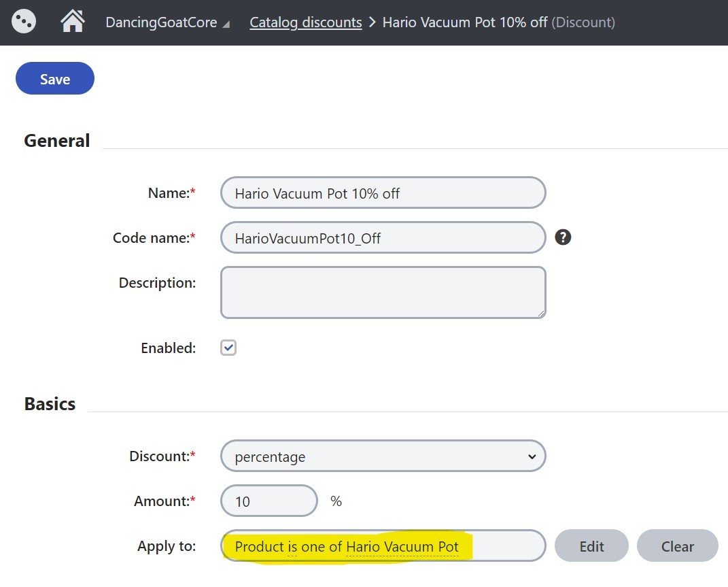Open the DancingGoatCore site selector

[x=167, y=22]
